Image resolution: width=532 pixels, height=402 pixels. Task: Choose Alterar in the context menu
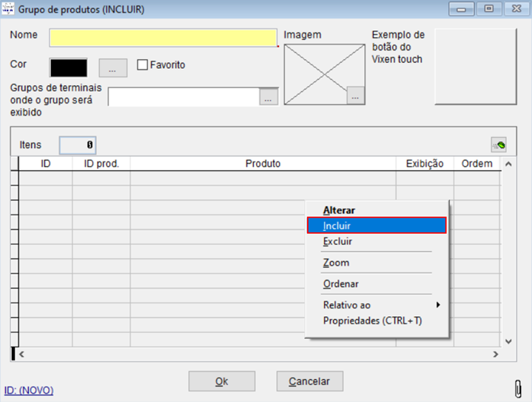pyautogui.click(x=377, y=210)
